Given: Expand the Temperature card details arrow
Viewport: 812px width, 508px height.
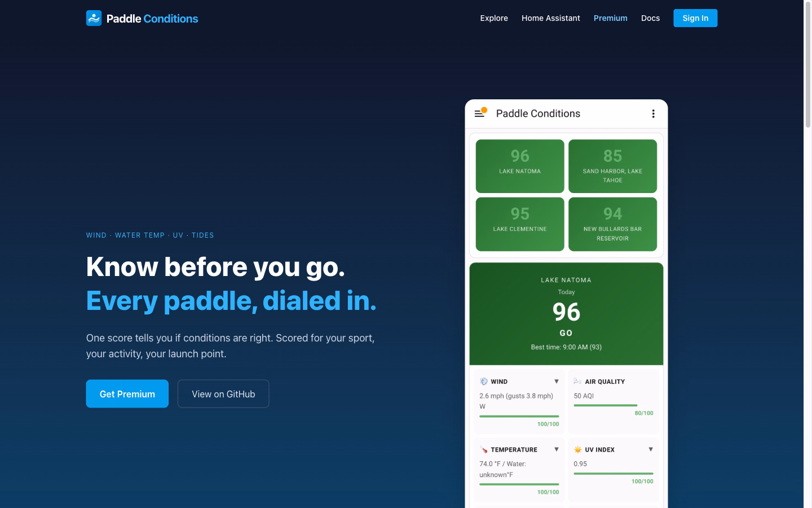Looking at the screenshot, I should (x=557, y=450).
